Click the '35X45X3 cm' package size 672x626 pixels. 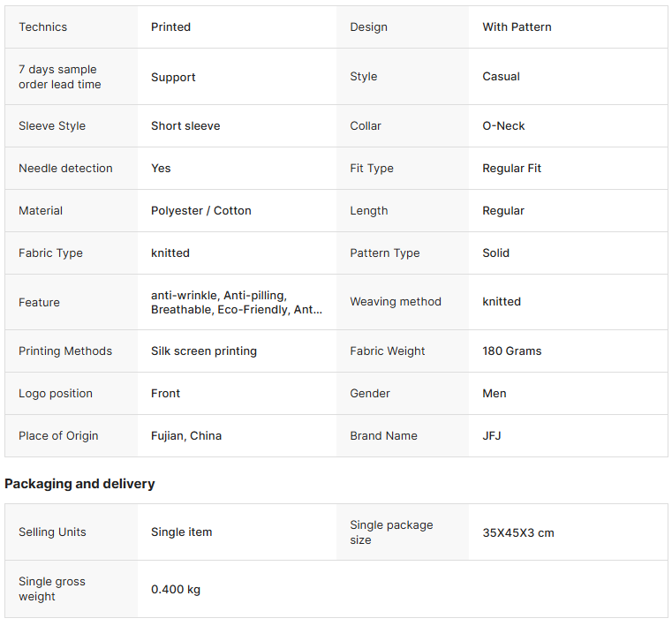(x=517, y=532)
